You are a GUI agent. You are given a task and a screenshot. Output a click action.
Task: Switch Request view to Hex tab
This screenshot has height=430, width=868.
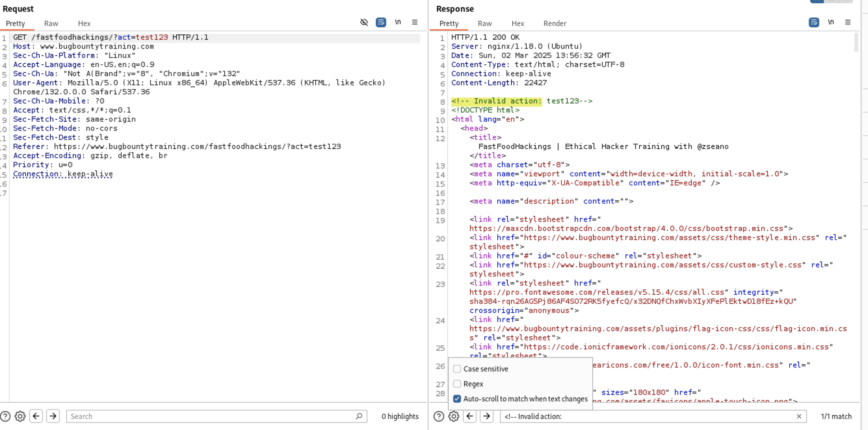click(84, 23)
